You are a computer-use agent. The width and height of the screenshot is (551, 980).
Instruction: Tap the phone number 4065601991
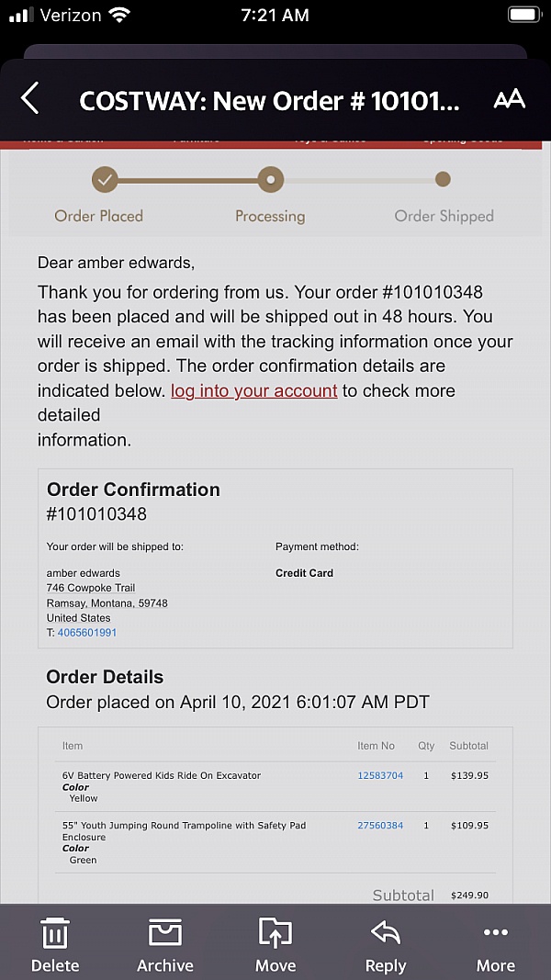click(x=87, y=633)
